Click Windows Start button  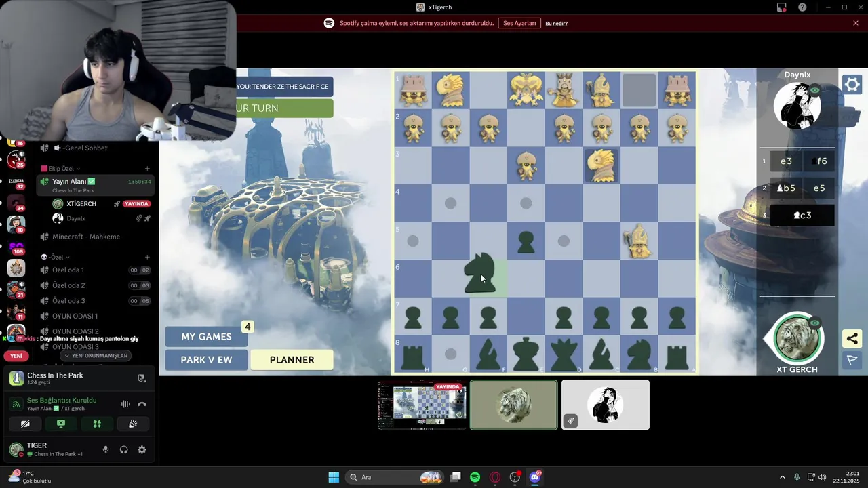click(334, 477)
